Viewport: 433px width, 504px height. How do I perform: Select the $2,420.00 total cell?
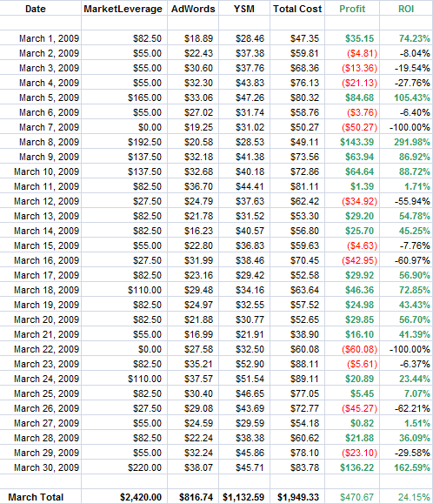click(x=124, y=497)
